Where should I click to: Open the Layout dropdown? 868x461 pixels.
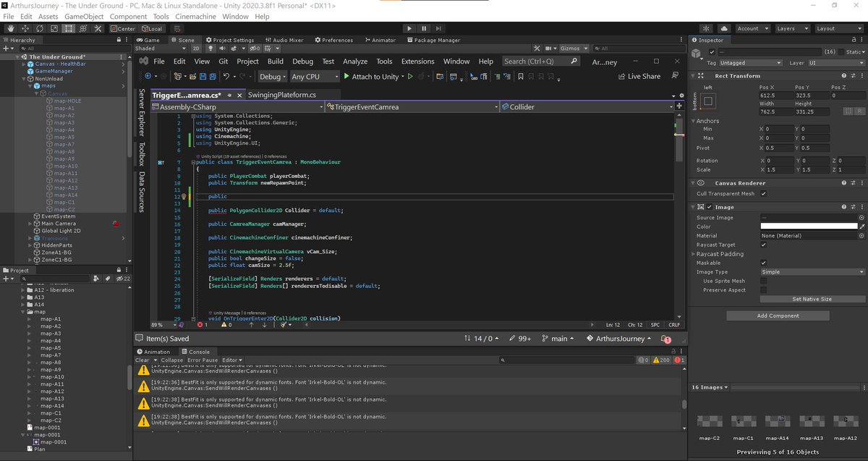(838, 28)
